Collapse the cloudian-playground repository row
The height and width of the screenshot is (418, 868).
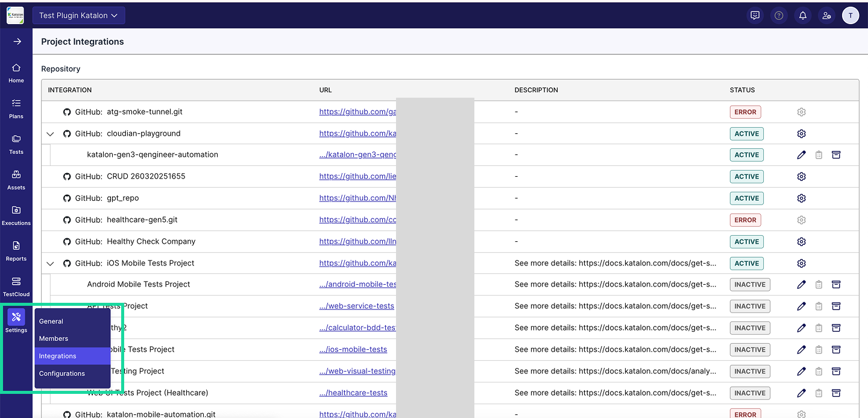coord(51,134)
